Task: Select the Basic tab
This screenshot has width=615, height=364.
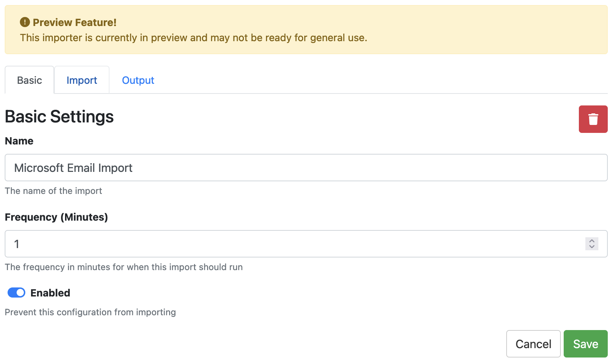Action: pos(30,80)
